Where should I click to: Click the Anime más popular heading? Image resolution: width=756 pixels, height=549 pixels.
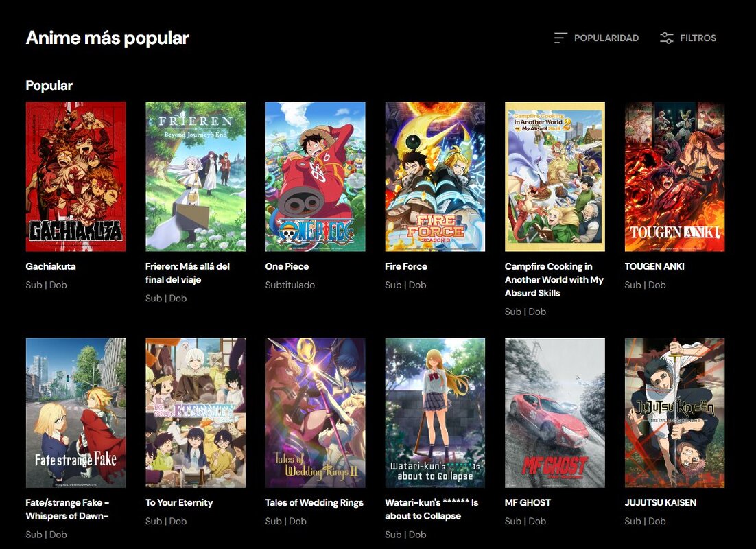[x=106, y=38]
